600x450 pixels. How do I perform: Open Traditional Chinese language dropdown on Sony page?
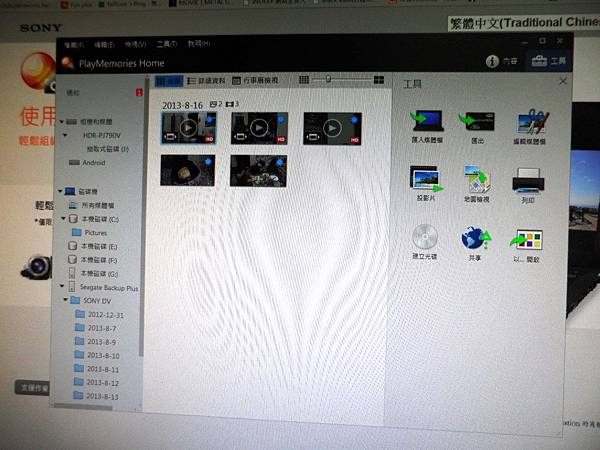[523, 23]
